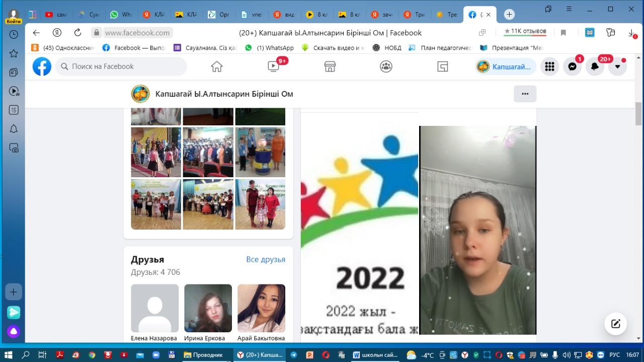
Task: Open Facebook Home feed icon
Action: pyautogui.click(x=217, y=66)
